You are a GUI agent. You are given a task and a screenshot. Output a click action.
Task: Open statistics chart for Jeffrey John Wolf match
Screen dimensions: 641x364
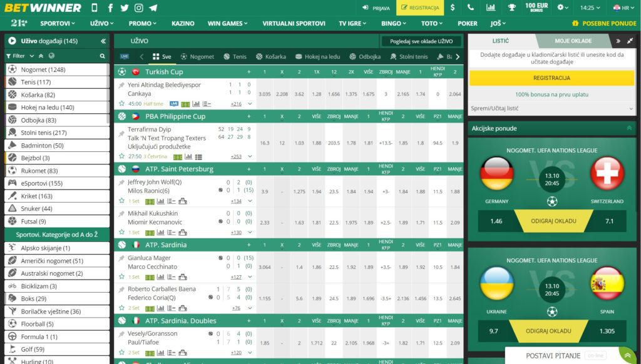(160, 201)
